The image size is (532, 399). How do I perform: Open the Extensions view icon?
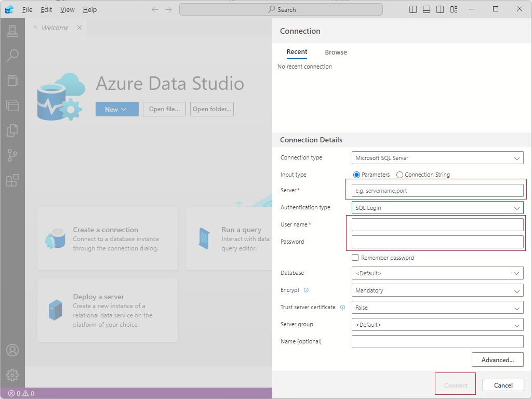[12, 180]
